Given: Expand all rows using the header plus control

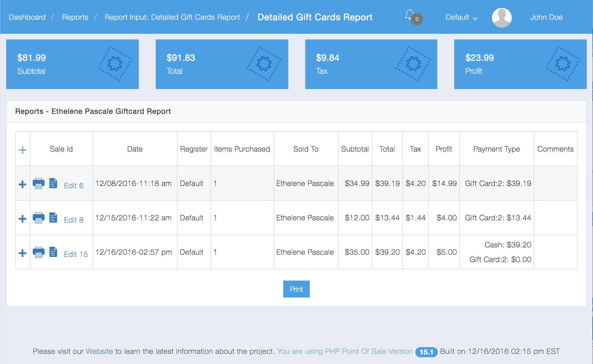Looking at the screenshot, I should [23, 150].
